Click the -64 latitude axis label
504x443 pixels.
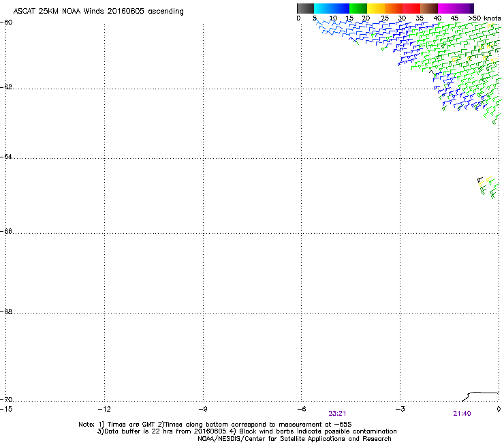click(6, 157)
